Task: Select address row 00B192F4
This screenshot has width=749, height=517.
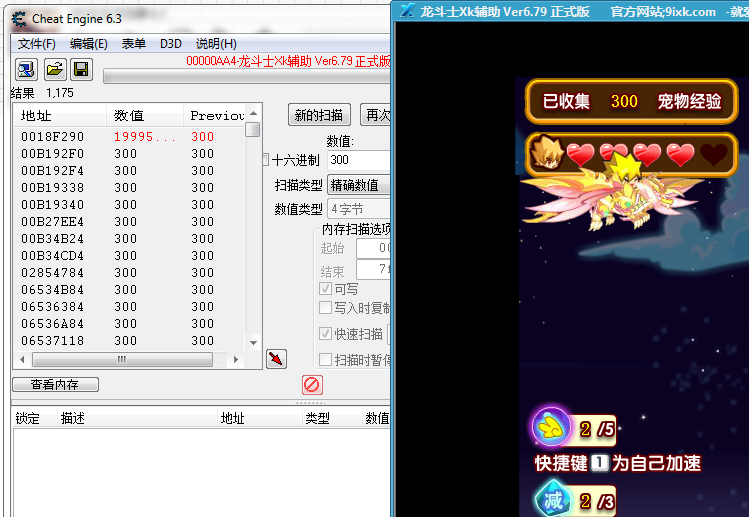Action: (129, 171)
